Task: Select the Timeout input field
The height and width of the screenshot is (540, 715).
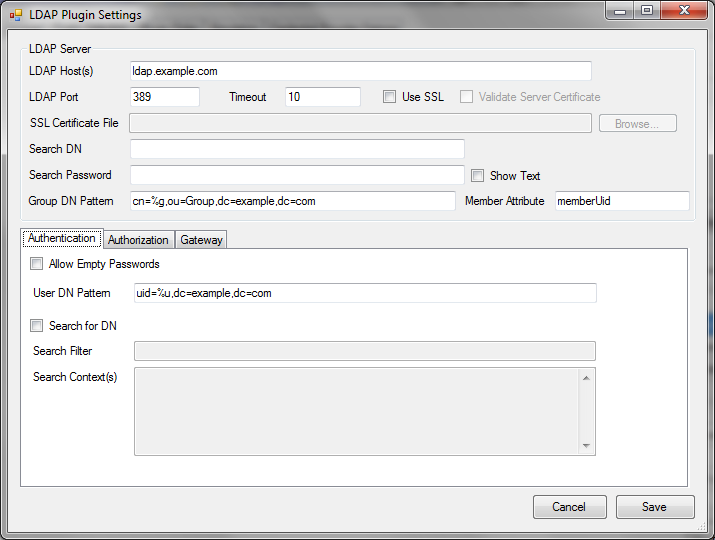Action: [323, 97]
